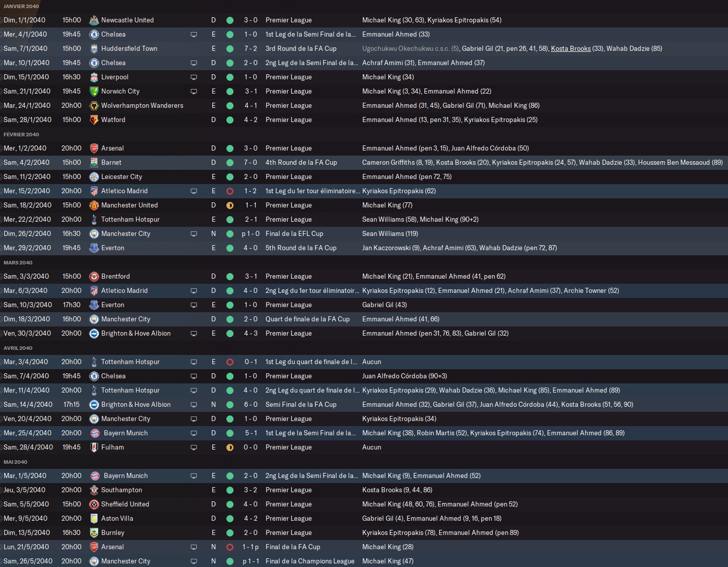The height and width of the screenshot is (567, 728).
Task: Click the green win indicator on Newcastle United row
Action: [x=230, y=20]
